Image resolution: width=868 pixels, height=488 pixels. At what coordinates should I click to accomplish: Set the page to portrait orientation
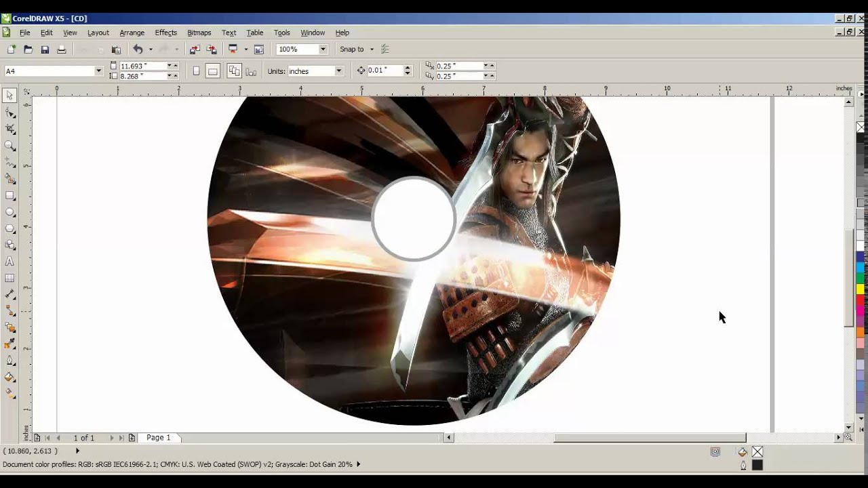[x=196, y=71]
